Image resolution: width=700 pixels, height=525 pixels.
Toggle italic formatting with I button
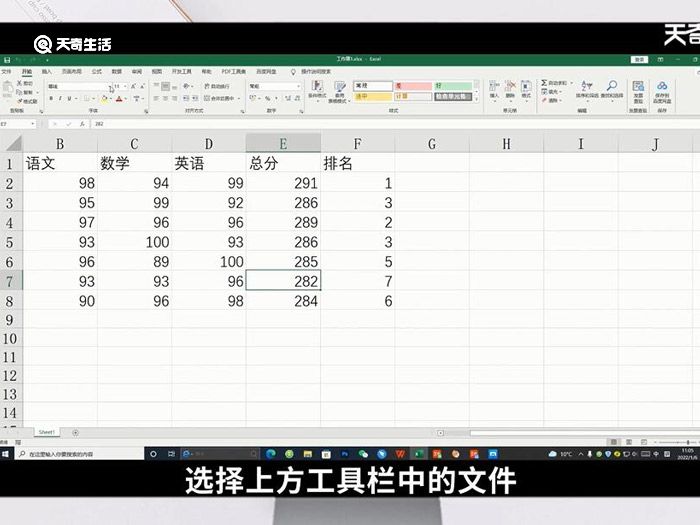pos(60,98)
